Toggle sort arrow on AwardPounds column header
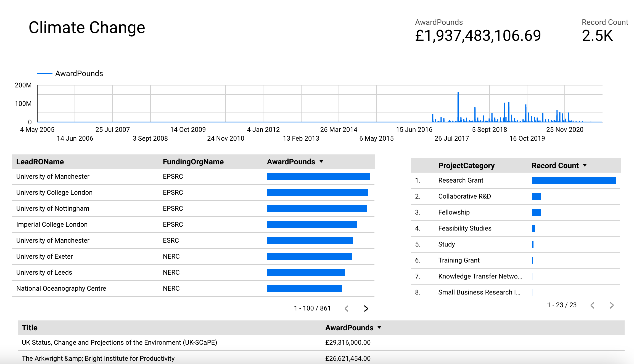Image resolution: width=634 pixels, height=364 pixels. tap(321, 162)
